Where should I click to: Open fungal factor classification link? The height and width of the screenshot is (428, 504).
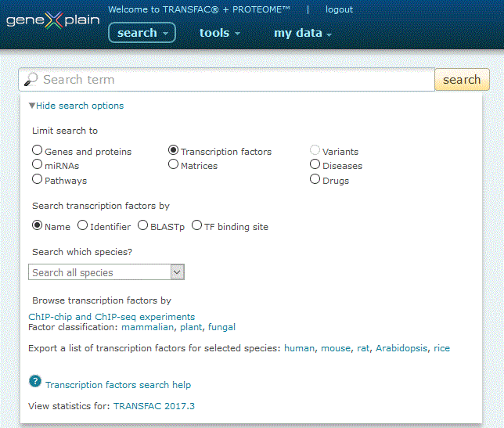pos(221,327)
